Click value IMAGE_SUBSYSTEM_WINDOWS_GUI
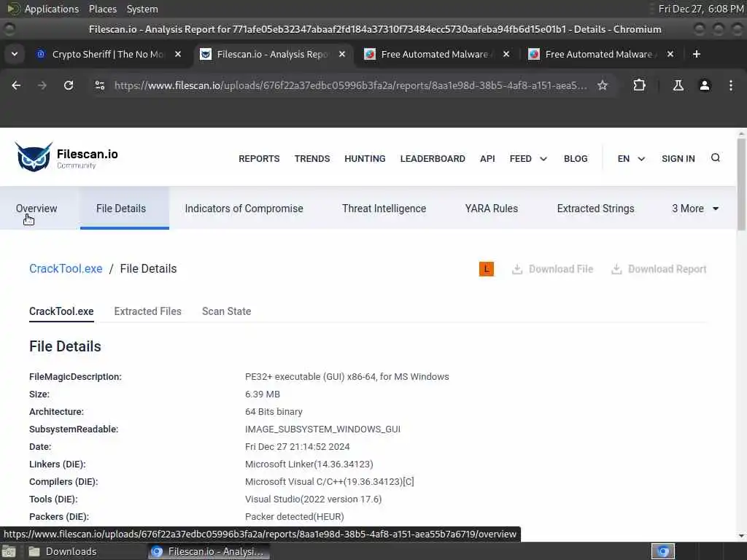Viewport: 747px width, 560px height. [x=322, y=429]
